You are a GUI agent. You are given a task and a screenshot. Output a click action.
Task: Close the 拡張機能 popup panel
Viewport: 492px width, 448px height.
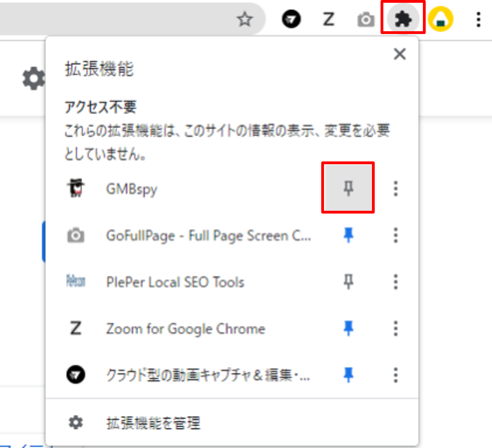[x=400, y=54]
